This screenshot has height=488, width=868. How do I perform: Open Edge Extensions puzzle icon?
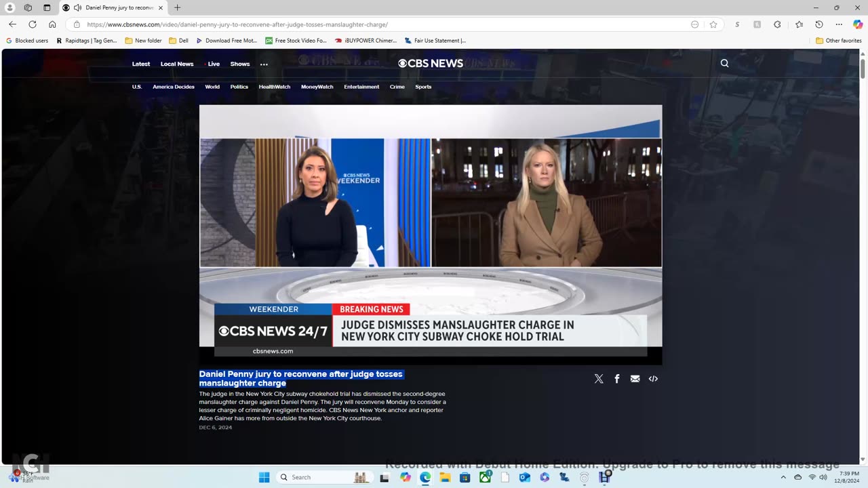pyautogui.click(x=777, y=24)
